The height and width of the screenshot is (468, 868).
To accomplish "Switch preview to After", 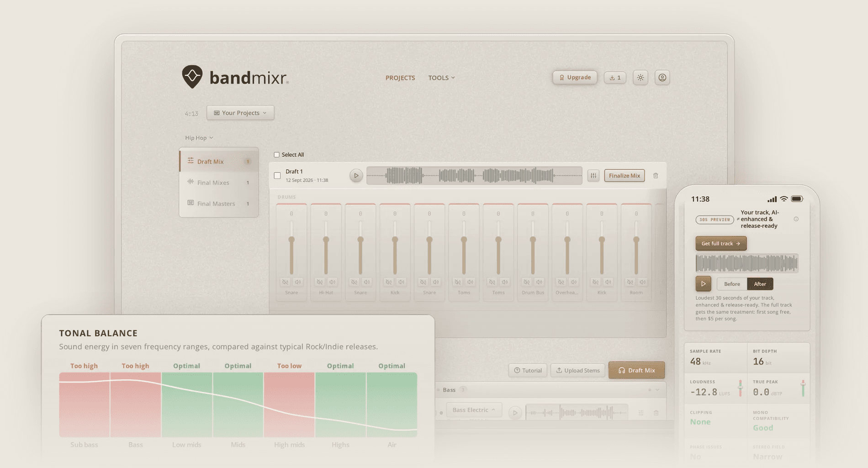I will click(760, 284).
